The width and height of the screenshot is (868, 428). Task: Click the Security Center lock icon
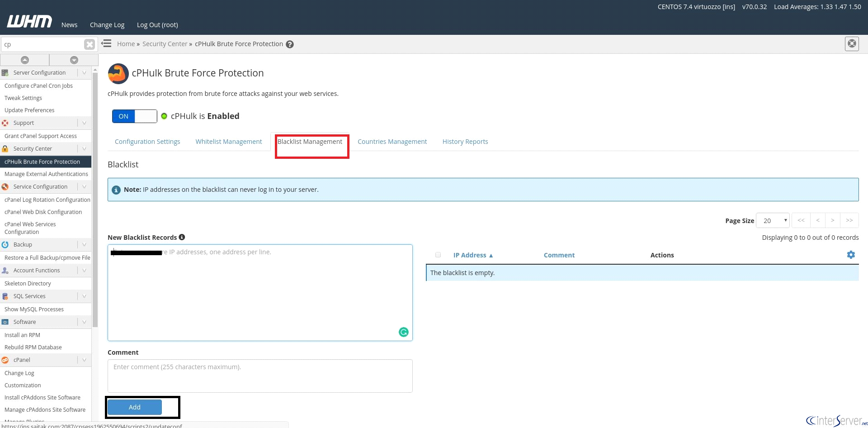click(5, 149)
